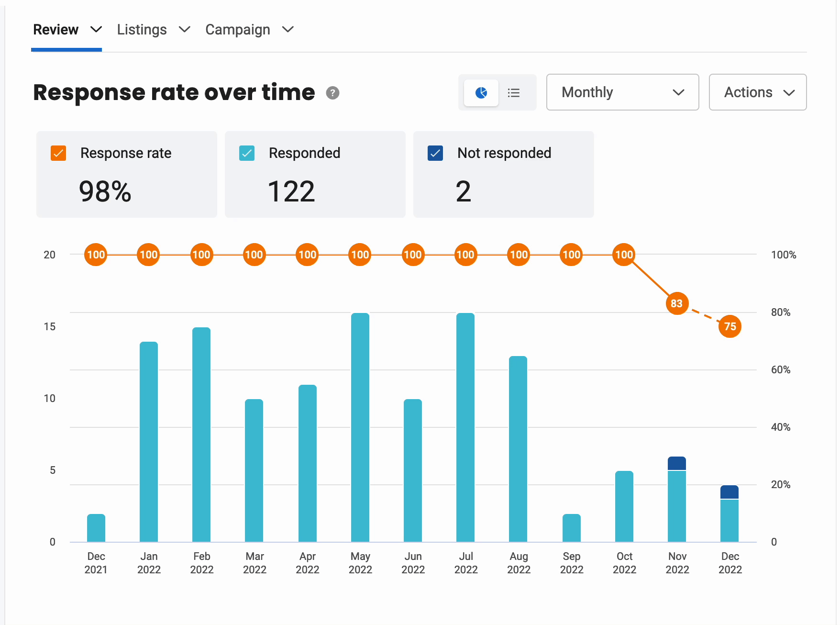Open the Monthly dropdown
840x625 pixels.
[622, 92]
